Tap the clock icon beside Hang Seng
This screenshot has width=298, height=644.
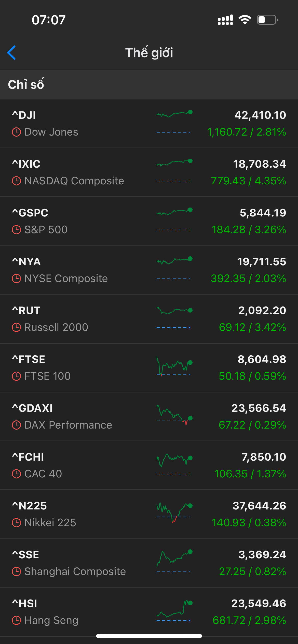pyautogui.click(x=17, y=621)
